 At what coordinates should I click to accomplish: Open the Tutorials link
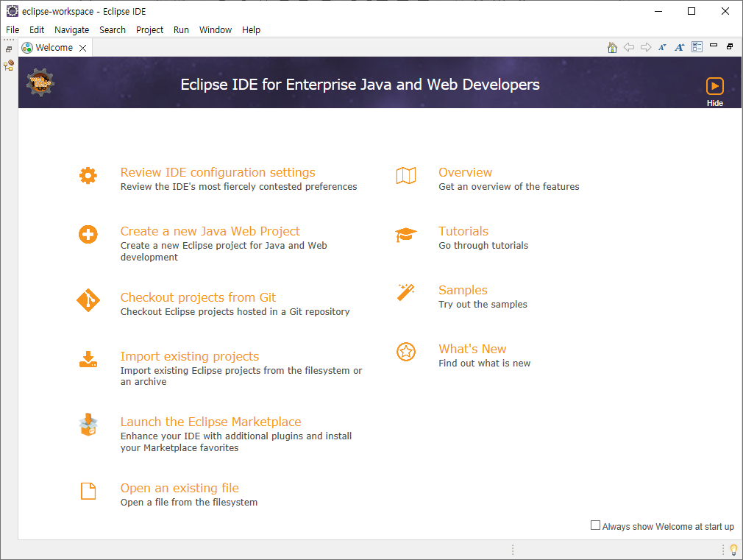tap(463, 231)
